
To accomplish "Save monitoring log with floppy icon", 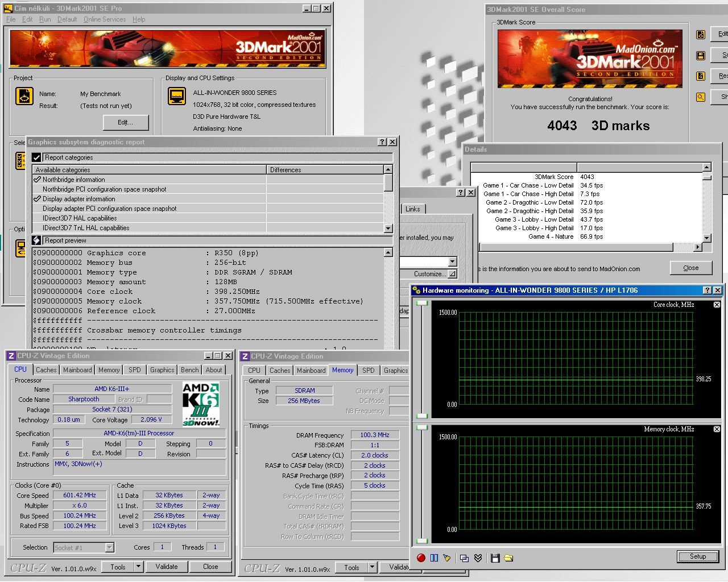I will click(x=495, y=558).
